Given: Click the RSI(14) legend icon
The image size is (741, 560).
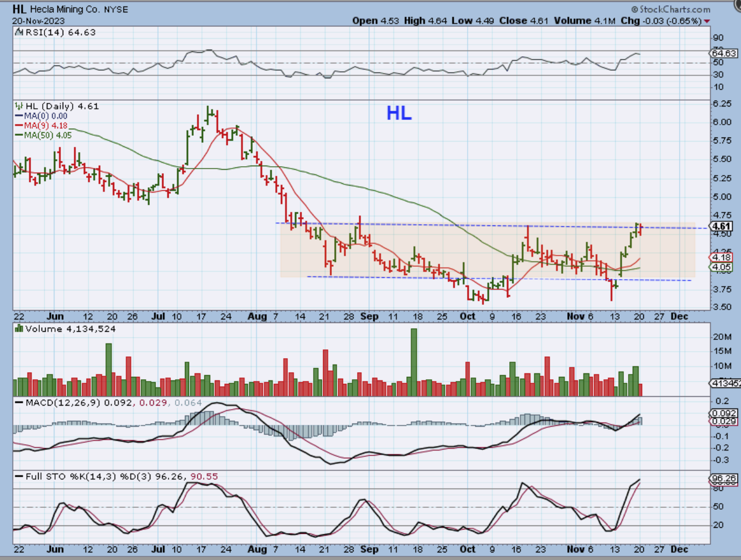Looking at the screenshot, I should 18,33.
